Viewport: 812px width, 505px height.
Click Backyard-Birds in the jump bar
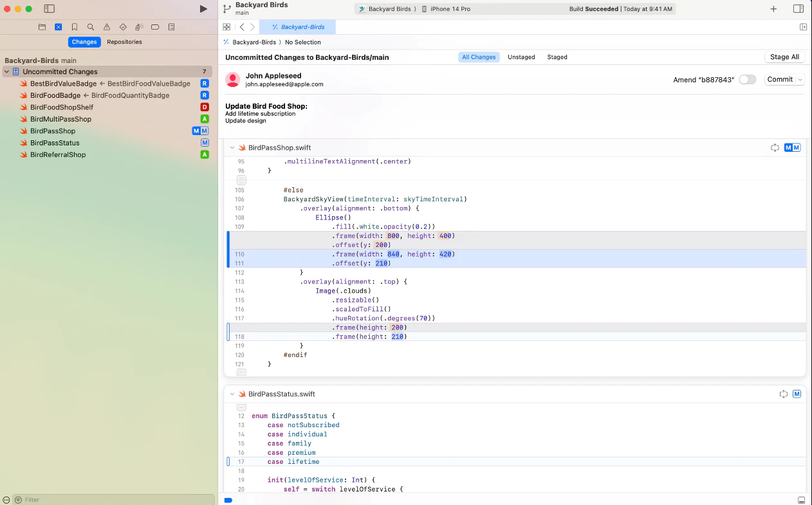click(254, 42)
